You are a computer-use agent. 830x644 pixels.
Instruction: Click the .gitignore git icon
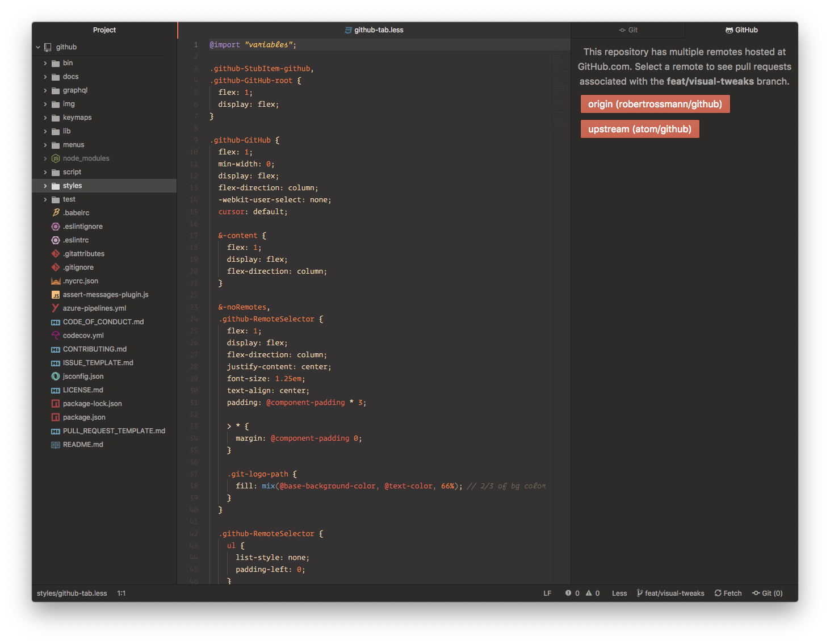[x=56, y=267]
